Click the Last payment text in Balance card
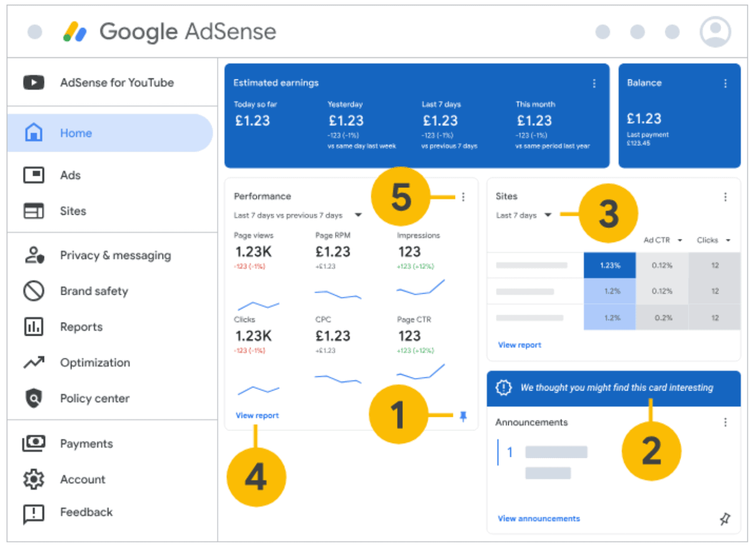 [648, 135]
